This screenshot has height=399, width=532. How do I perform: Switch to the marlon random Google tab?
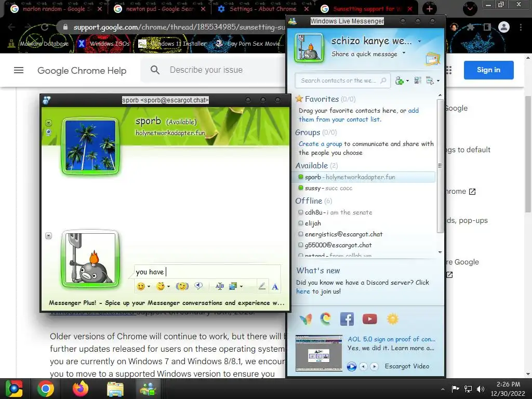(x=56, y=9)
